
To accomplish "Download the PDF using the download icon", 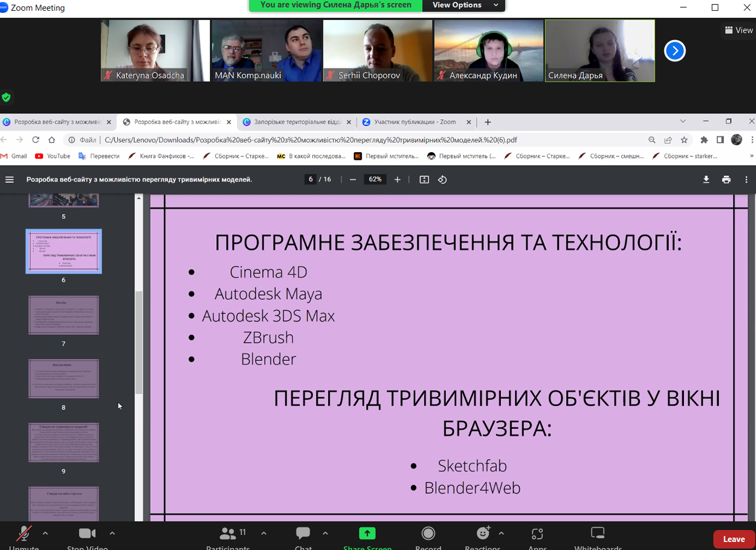I will pos(706,180).
